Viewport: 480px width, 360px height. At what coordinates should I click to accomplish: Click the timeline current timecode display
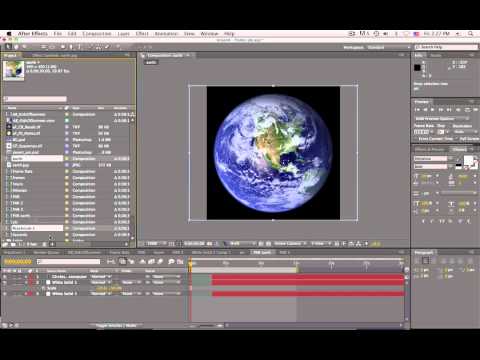tap(18, 262)
